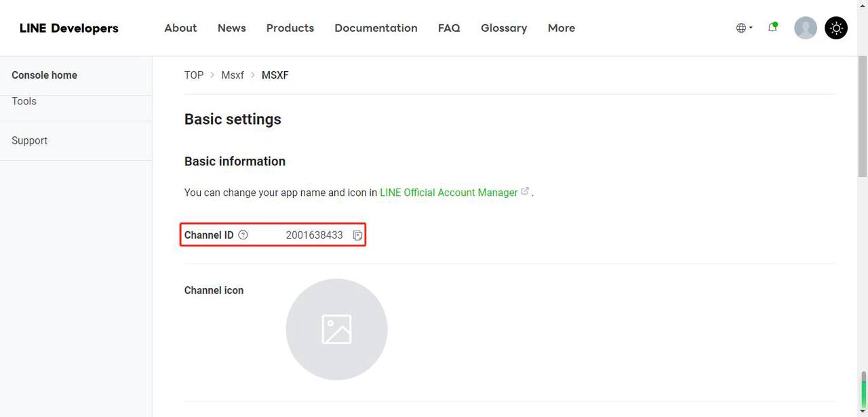868x417 pixels.
Task: Click the Channel ID help question icon
Action: tap(243, 235)
